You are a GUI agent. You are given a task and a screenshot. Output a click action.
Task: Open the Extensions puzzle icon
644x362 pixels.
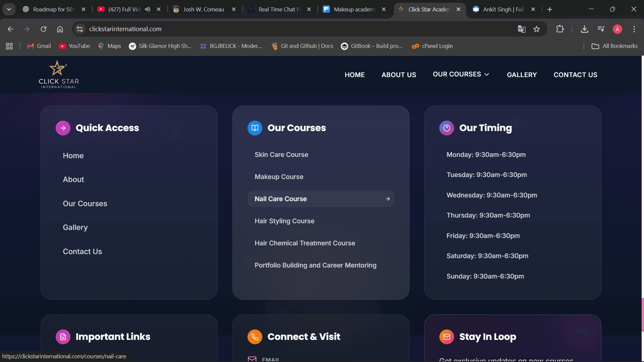[560, 29]
